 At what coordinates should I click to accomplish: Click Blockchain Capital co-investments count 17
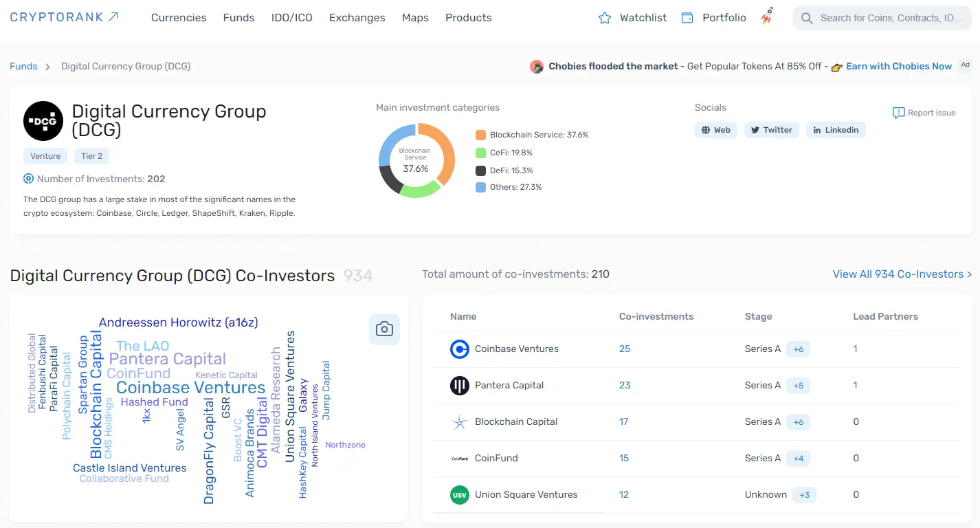(x=624, y=422)
